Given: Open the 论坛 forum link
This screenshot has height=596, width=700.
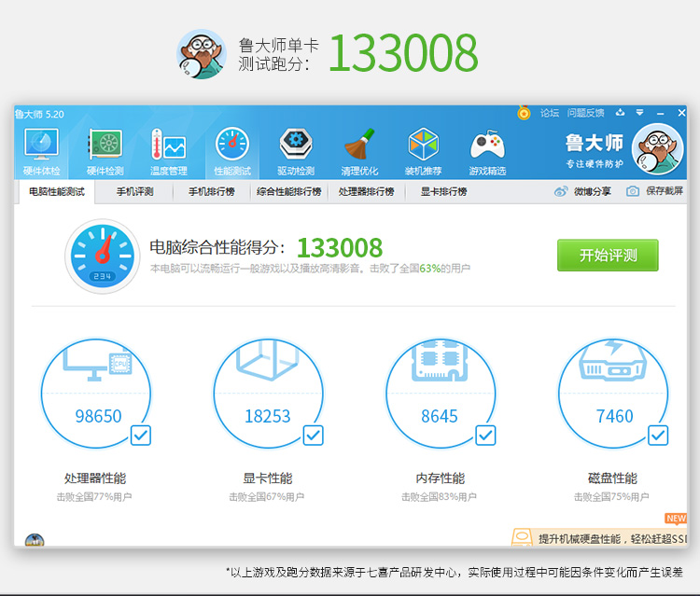Looking at the screenshot, I should click(550, 113).
